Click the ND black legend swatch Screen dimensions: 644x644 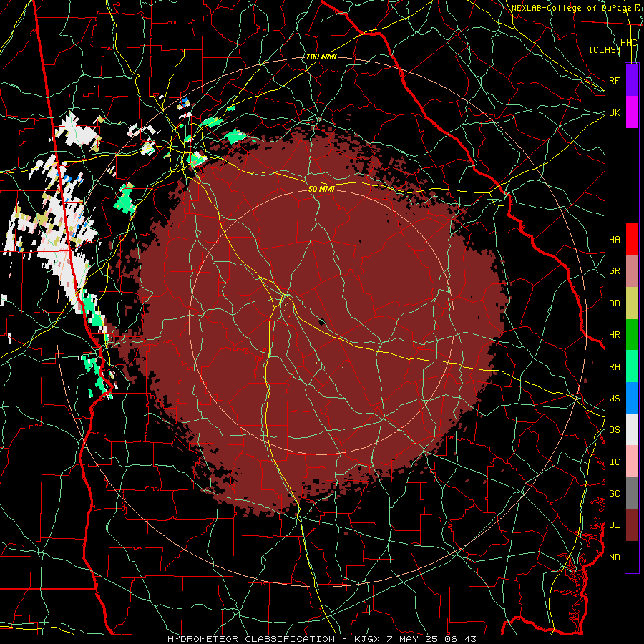(x=632, y=557)
